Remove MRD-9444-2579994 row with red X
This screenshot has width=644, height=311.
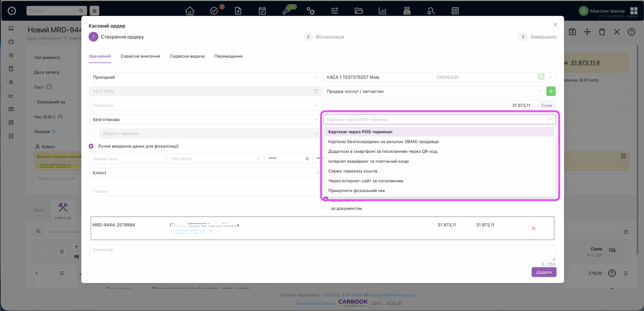(534, 228)
